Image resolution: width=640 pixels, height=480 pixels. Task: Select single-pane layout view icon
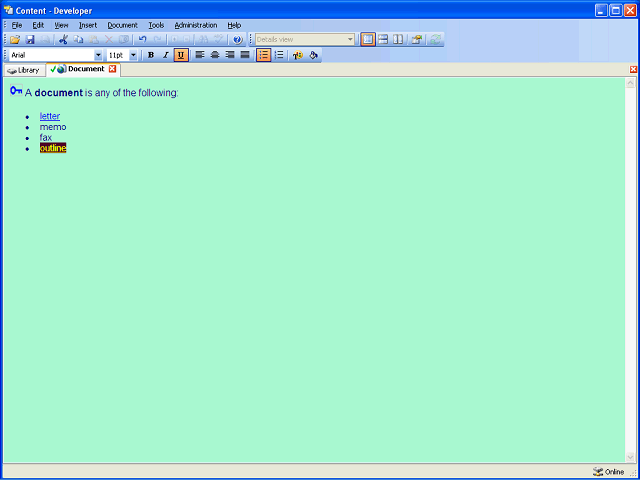point(368,40)
